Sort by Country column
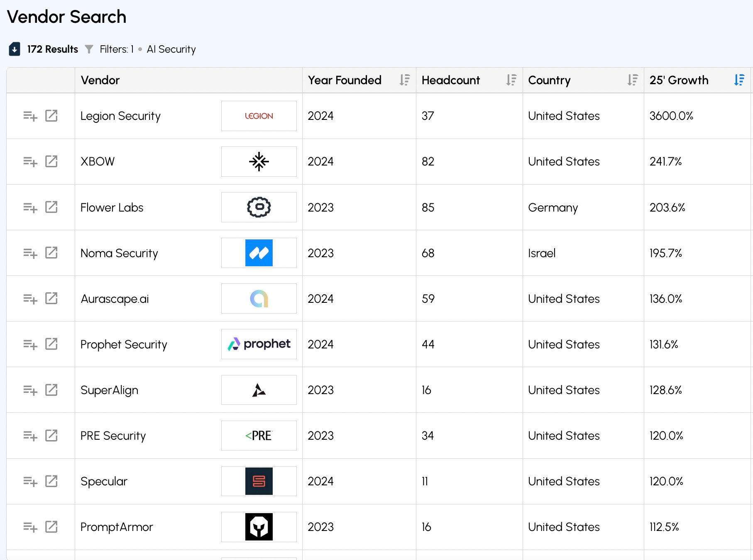 pyautogui.click(x=633, y=80)
